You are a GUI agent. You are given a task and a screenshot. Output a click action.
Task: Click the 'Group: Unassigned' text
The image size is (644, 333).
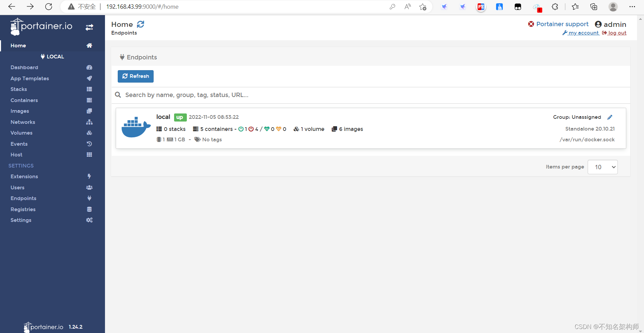[577, 117]
